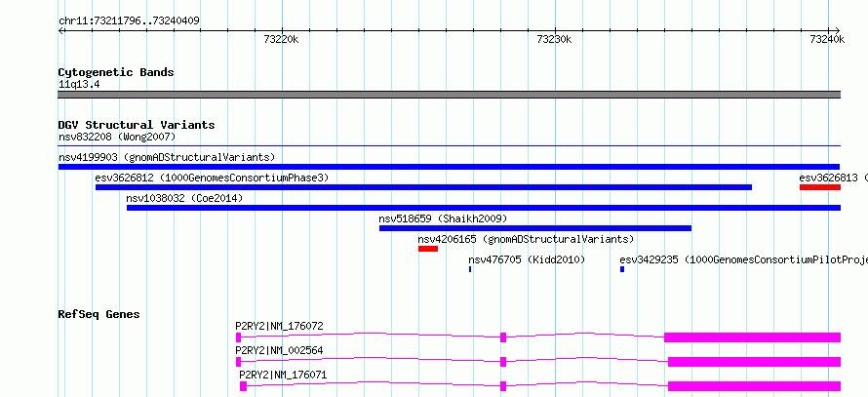Click the small esv3429235 variant marker
The height and width of the screenshot is (397, 868).
coord(622,269)
